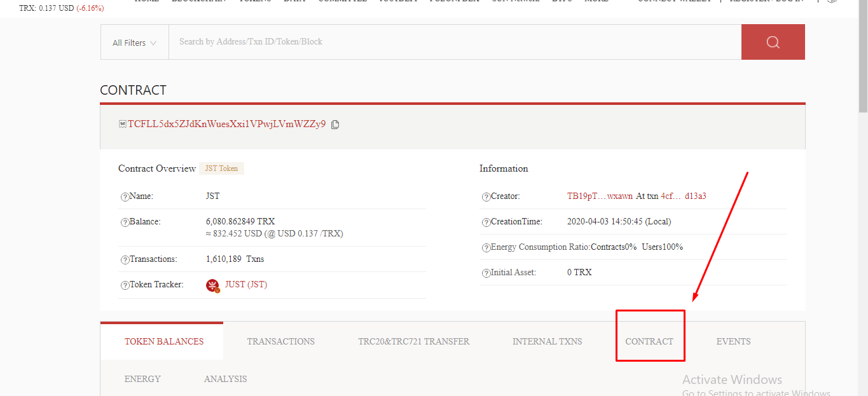This screenshot has height=396, width=868.
Task: Open the ENERGY tab
Action: click(142, 379)
